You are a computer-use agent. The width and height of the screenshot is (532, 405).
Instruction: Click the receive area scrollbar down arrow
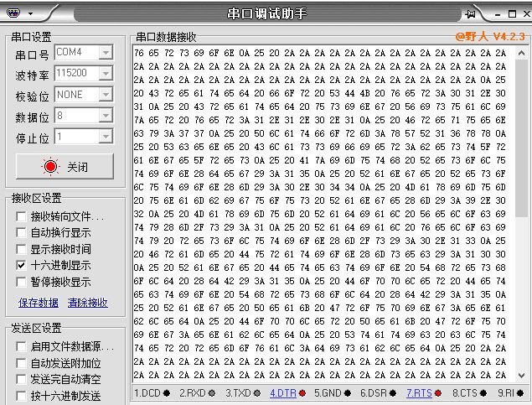coord(521,375)
